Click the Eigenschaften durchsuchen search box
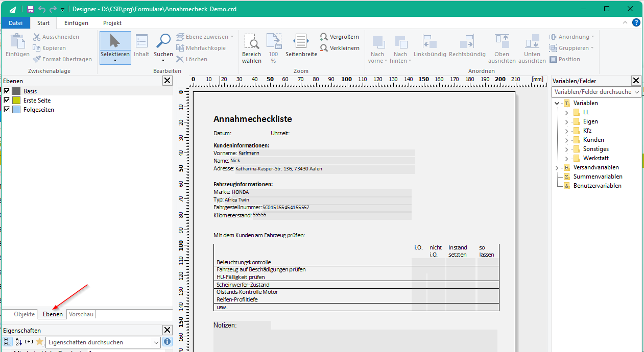644x352 pixels. [x=103, y=342]
